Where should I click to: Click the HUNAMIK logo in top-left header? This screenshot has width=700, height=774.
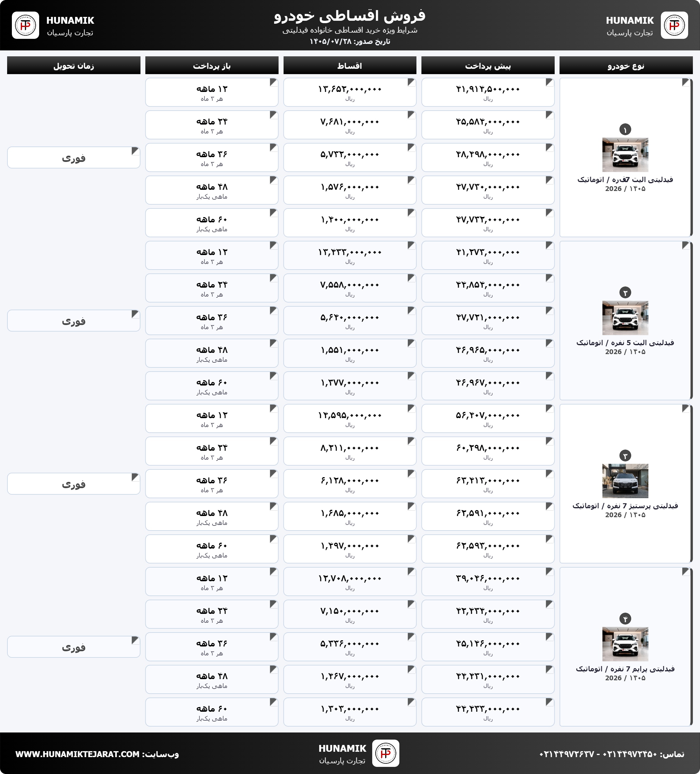(x=25, y=25)
